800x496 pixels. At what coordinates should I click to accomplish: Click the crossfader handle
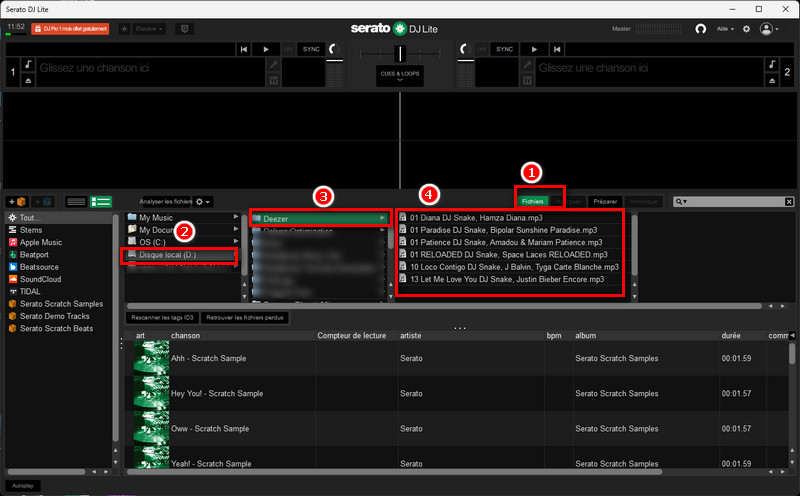point(401,53)
